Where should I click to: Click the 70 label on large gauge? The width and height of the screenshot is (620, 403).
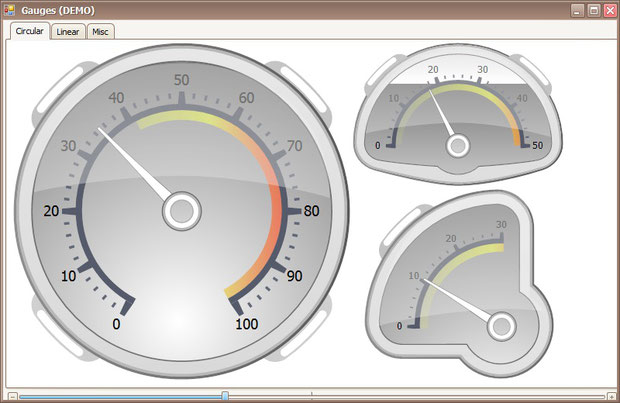coord(295,146)
